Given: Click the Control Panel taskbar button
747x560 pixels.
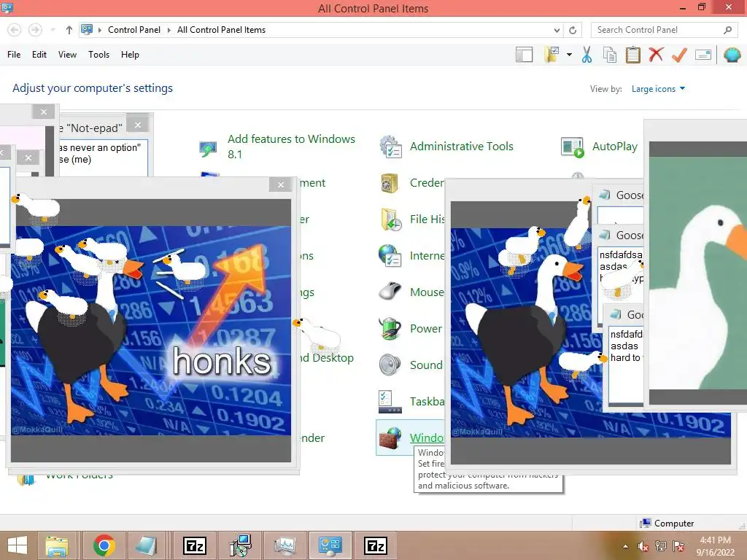Looking at the screenshot, I should pos(330,545).
